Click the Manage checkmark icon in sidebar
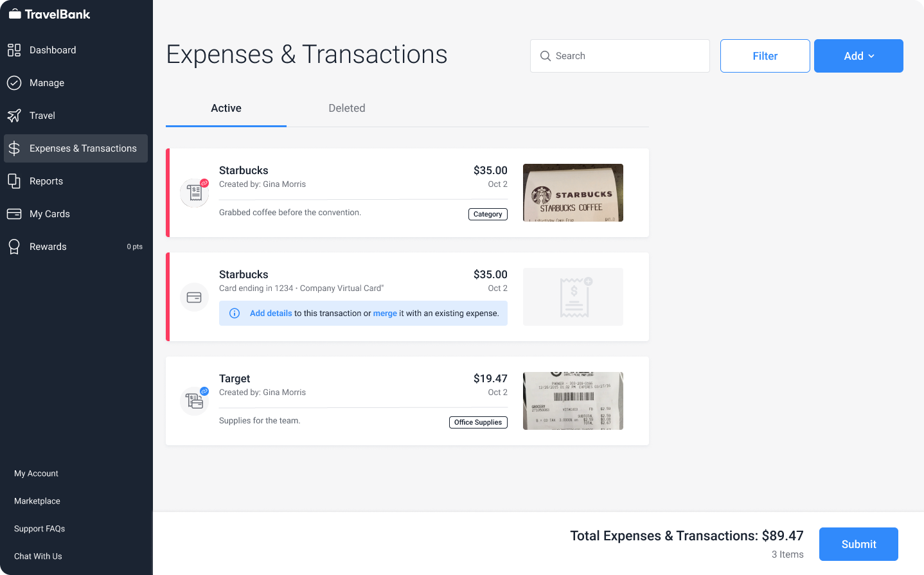 14,83
